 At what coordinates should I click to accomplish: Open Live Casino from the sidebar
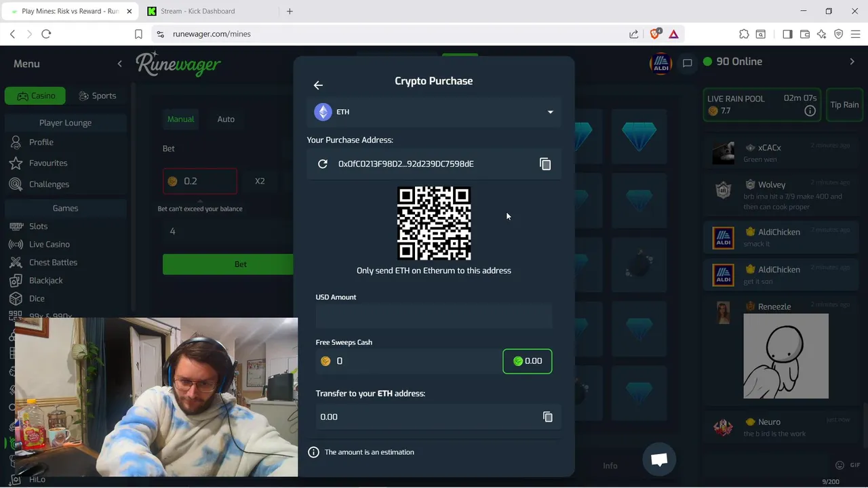[49, 244]
